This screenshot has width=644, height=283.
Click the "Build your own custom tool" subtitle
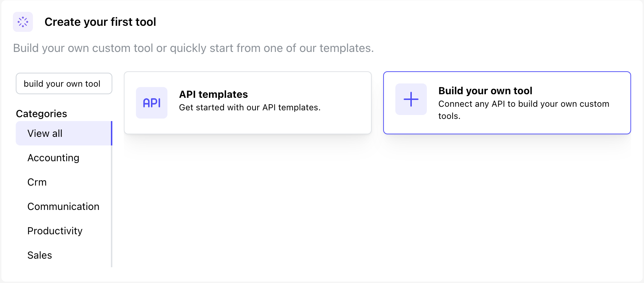point(193,48)
